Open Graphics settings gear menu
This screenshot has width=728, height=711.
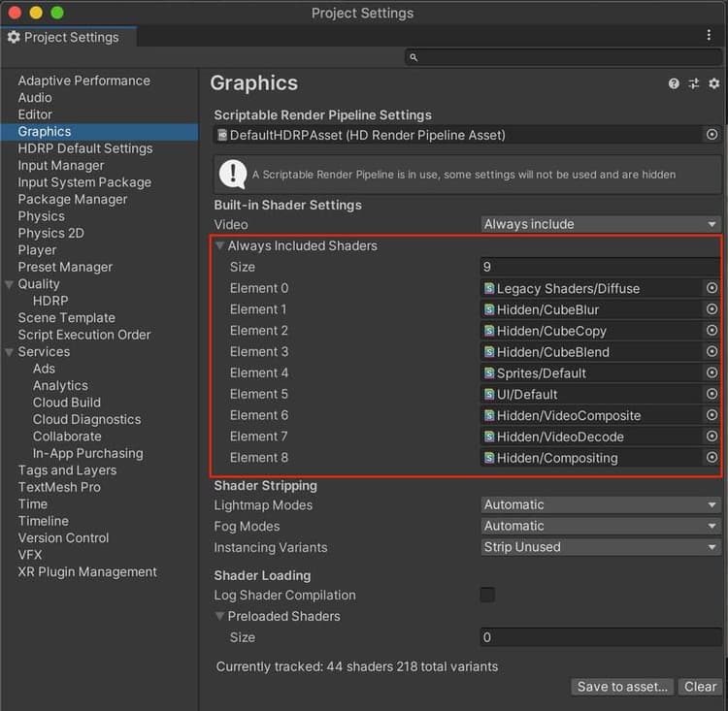(713, 83)
